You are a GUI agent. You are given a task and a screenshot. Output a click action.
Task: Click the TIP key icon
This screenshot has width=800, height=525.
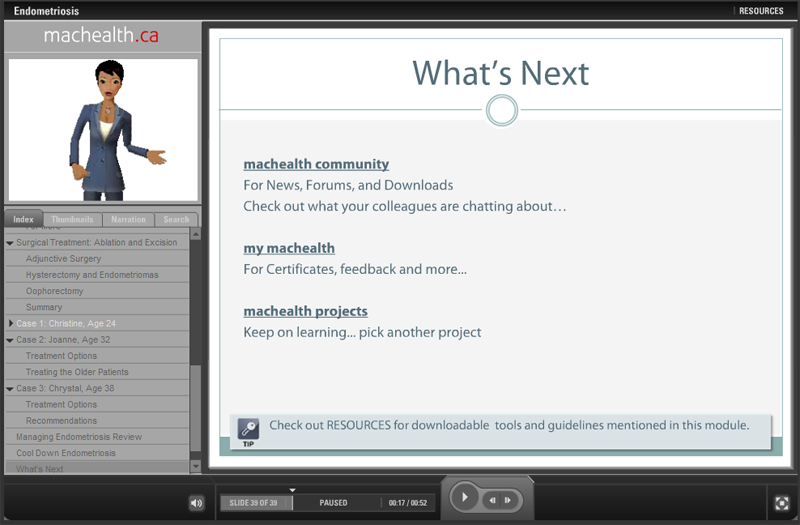[x=248, y=430]
